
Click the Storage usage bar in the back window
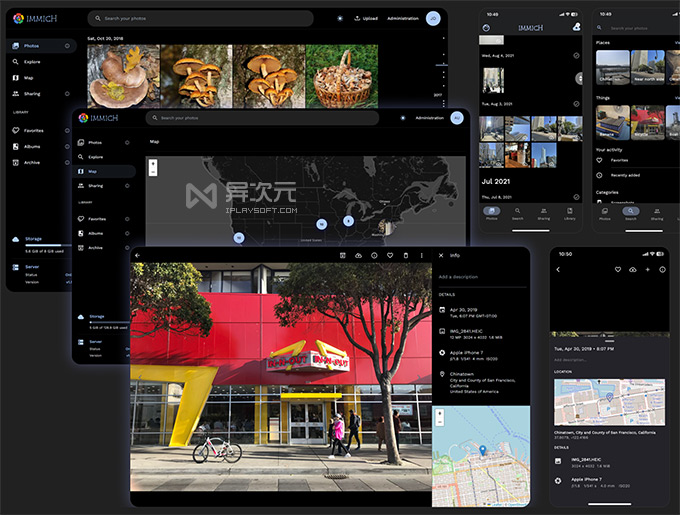click(x=49, y=245)
